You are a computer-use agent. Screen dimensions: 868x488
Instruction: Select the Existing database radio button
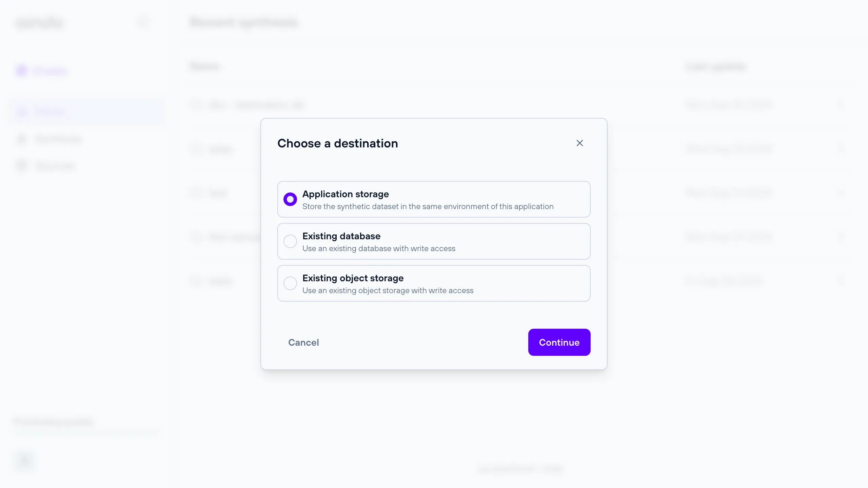(x=290, y=241)
